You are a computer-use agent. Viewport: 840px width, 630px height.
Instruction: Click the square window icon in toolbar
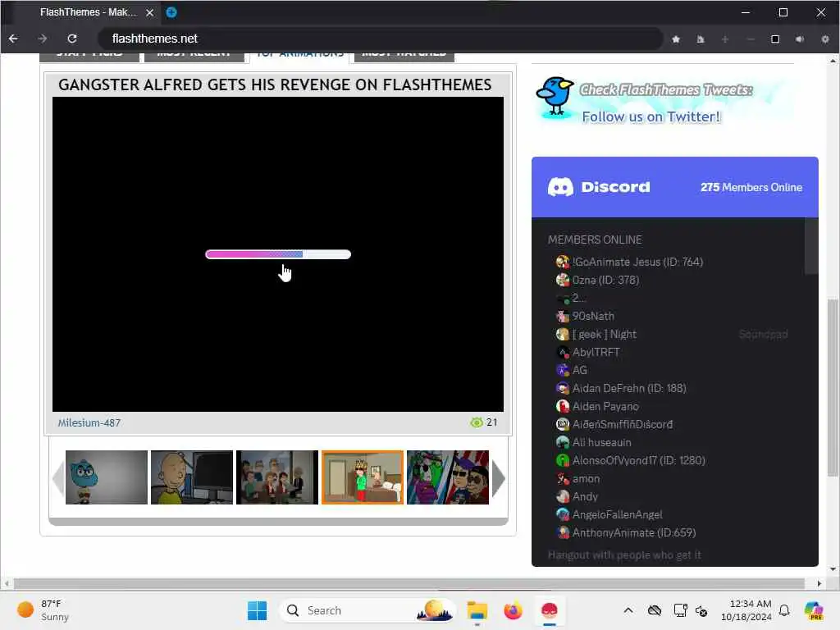pyautogui.click(x=775, y=39)
